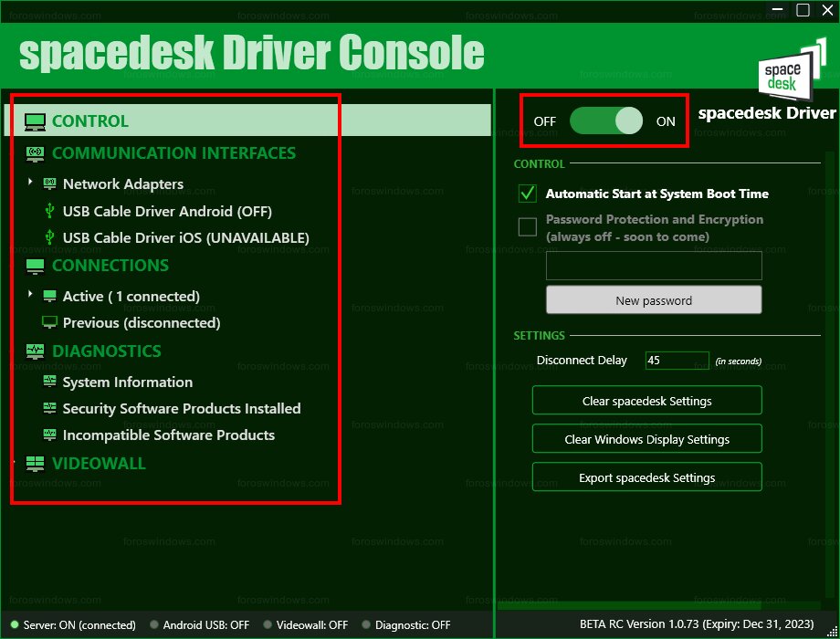Screen dimensions: 840x639
Task: Select USB Cable Driver iOS (UNAVAILABLE)
Action: (186, 238)
